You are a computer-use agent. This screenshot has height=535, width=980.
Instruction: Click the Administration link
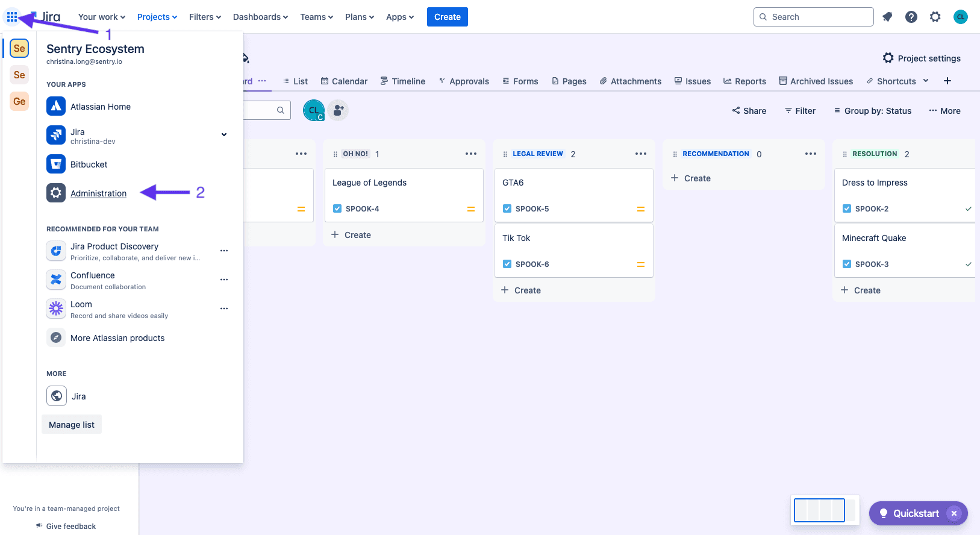pyautogui.click(x=98, y=193)
